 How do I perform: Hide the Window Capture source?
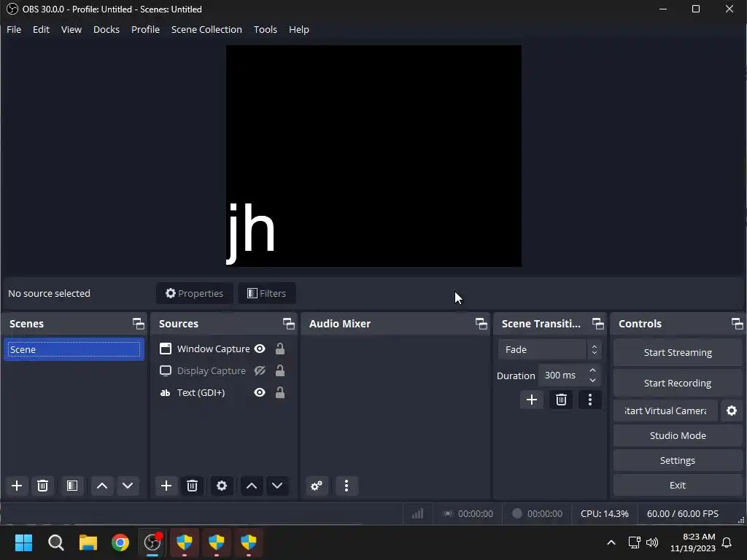pyautogui.click(x=260, y=349)
